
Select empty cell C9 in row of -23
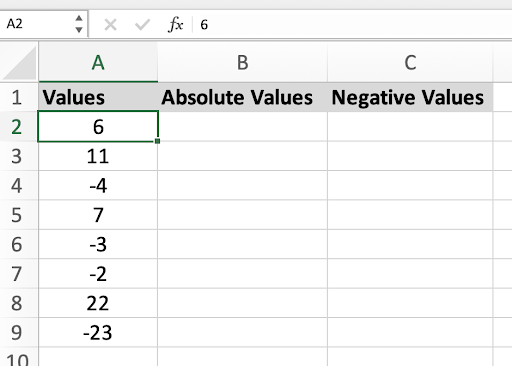(x=410, y=332)
